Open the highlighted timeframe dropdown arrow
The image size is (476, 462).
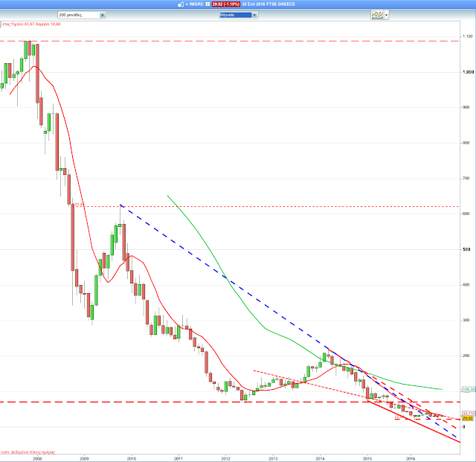click(254, 15)
